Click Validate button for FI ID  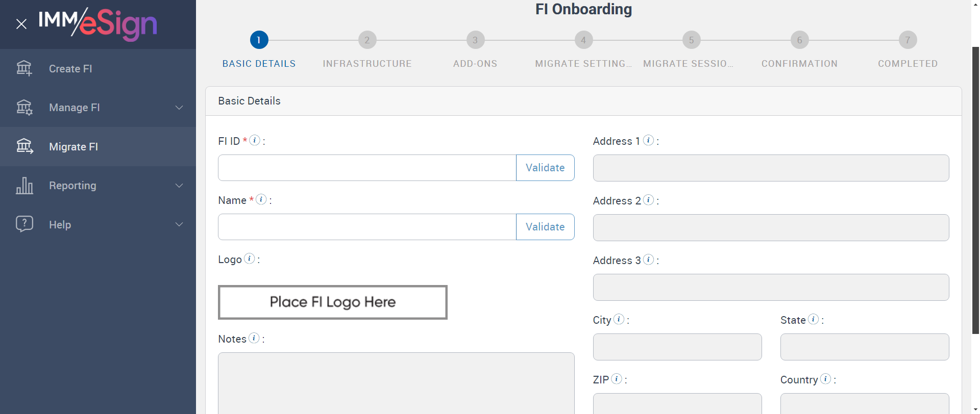click(545, 168)
